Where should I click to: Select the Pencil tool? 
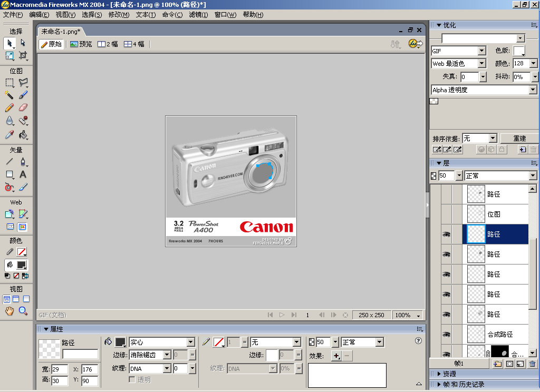click(x=9, y=107)
